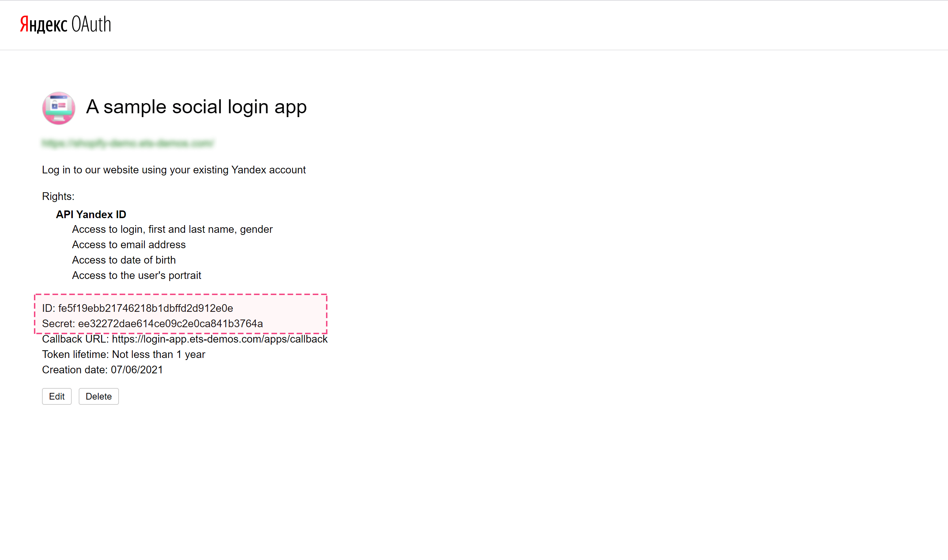948x560 pixels.
Task: Click 'Access to date of birth' line
Action: click(x=124, y=260)
